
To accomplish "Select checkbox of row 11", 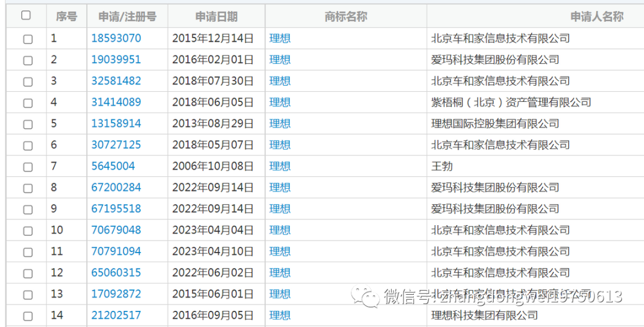I will point(27,253).
